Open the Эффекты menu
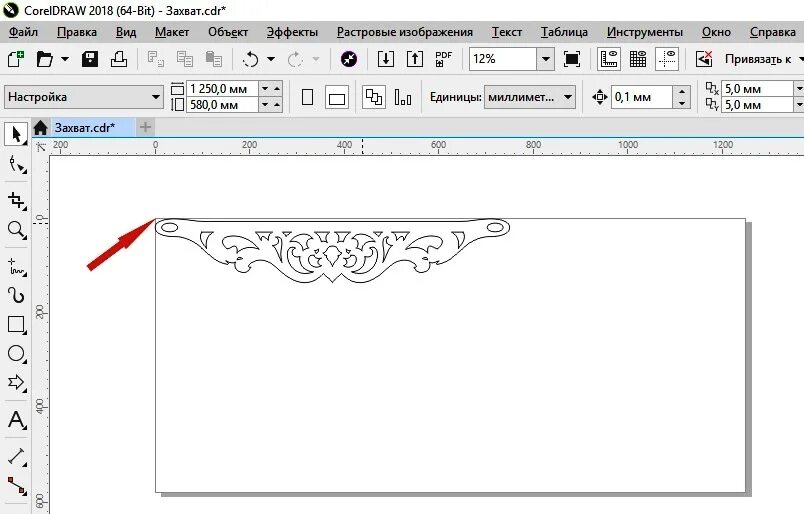 coord(292,32)
